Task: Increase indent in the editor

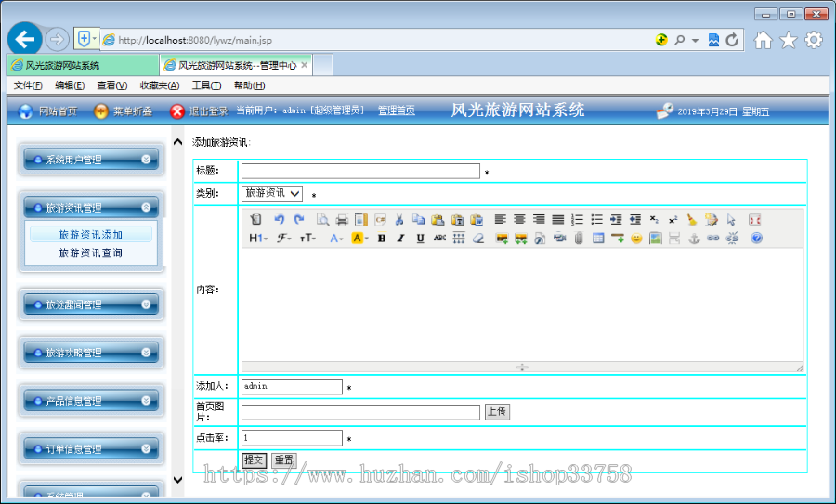Action: click(x=616, y=219)
